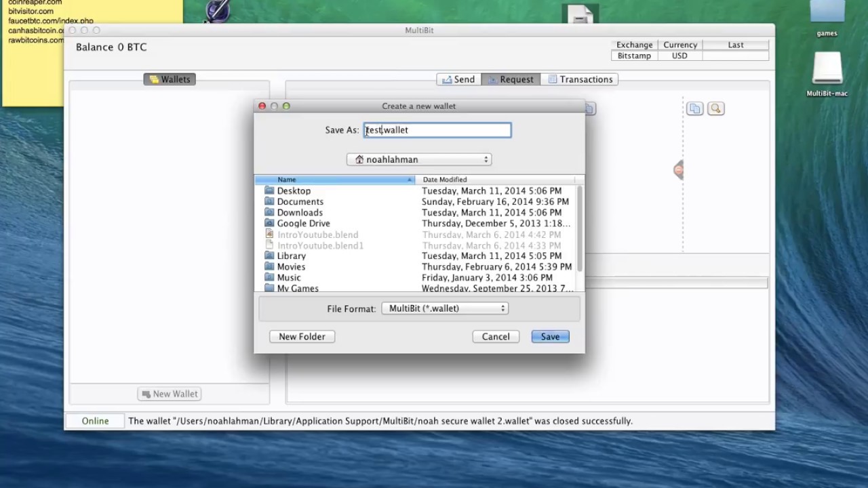Click the games folder icon on desktop
This screenshot has width=868, height=488.
[827, 12]
